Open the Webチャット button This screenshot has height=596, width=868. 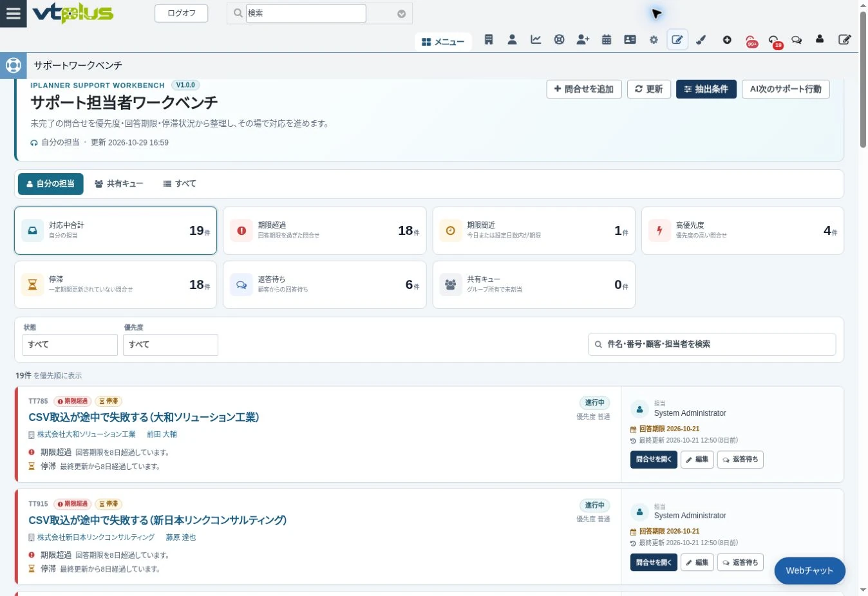[809, 571]
